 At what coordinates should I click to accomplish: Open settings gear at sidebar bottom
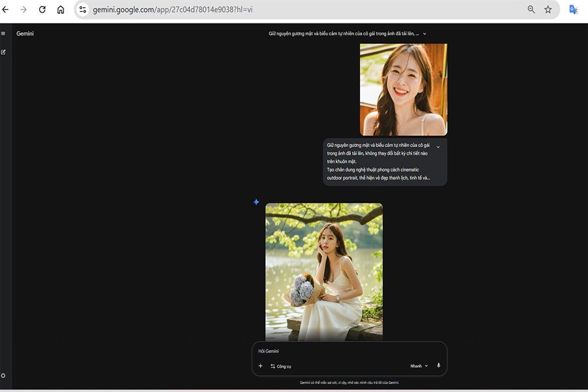pyautogui.click(x=3, y=376)
